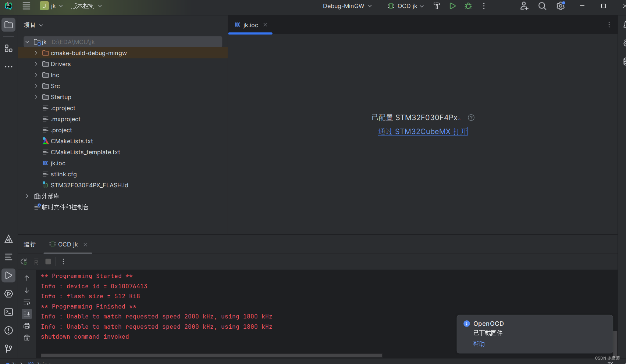Click the console horizontal scrollbar

[x=211, y=356]
